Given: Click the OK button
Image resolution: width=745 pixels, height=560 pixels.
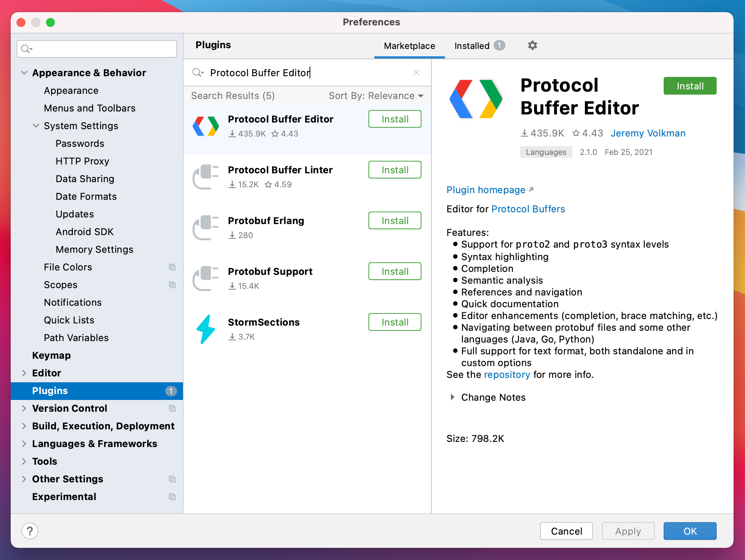Looking at the screenshot, I should click(690, 531).
